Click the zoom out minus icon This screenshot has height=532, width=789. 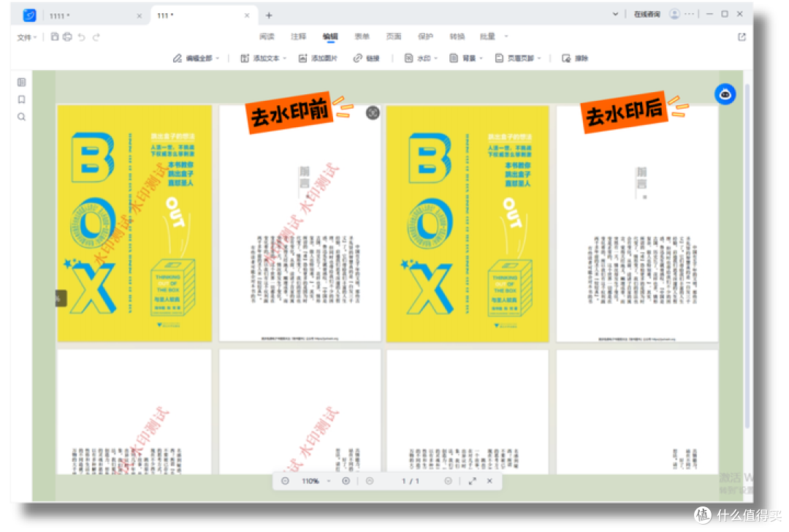tap(286, 481)
